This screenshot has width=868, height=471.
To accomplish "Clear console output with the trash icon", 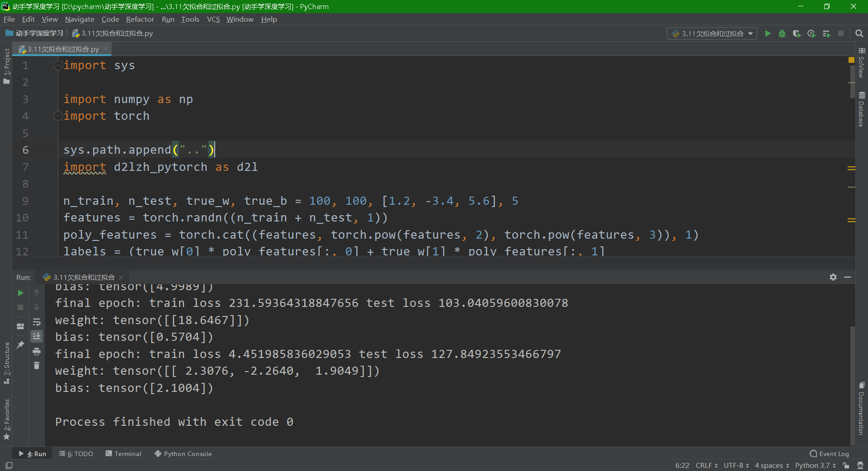I will (37, 366).
